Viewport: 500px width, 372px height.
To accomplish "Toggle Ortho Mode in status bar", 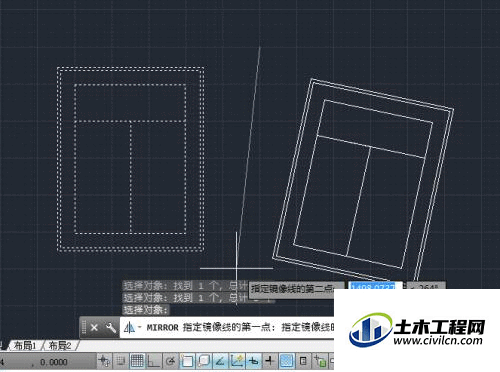I will click(x=153, y=361).
